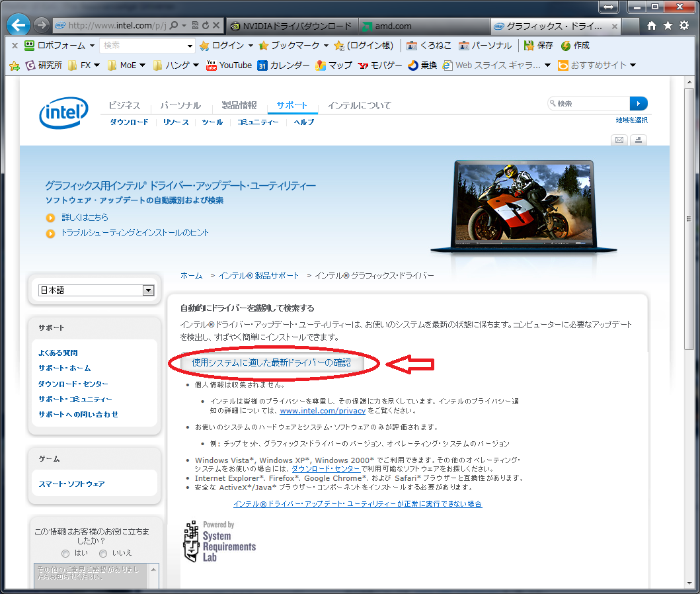Screen dimensions: 700x594
Task: Open the ビジネス nav menu
Action: click(x=124, y=105)
